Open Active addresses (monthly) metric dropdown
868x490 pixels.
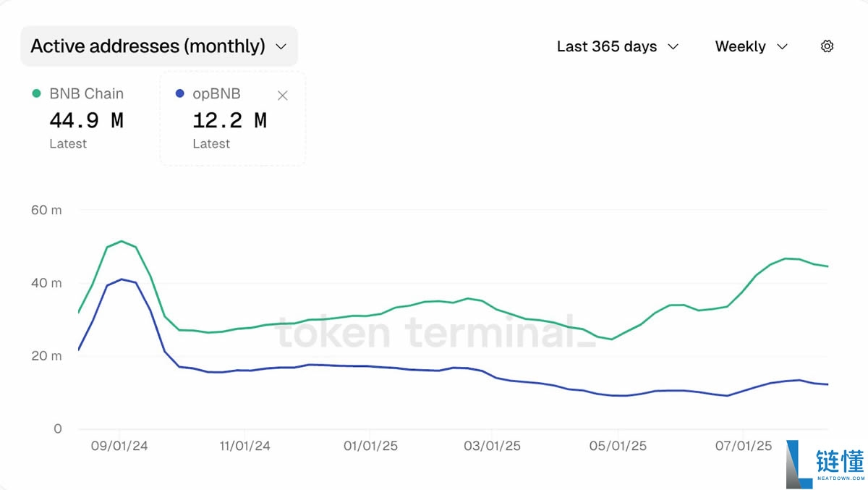coord(158,46)
